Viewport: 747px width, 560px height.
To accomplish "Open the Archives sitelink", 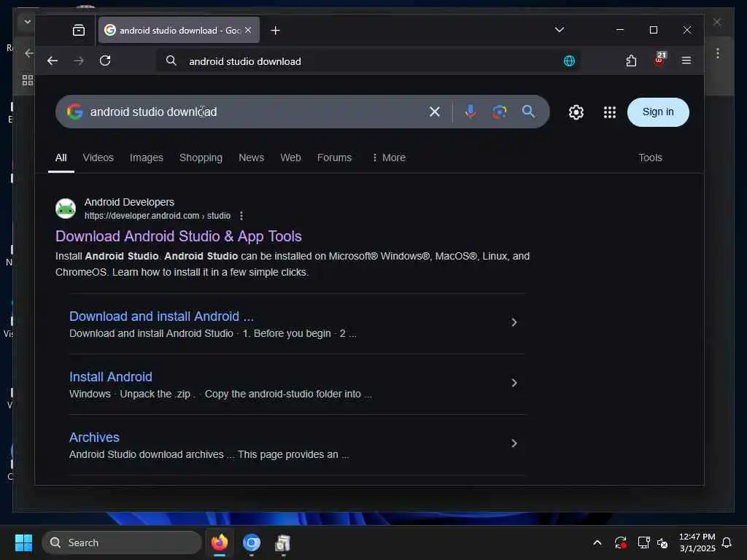I will (94, 437).
